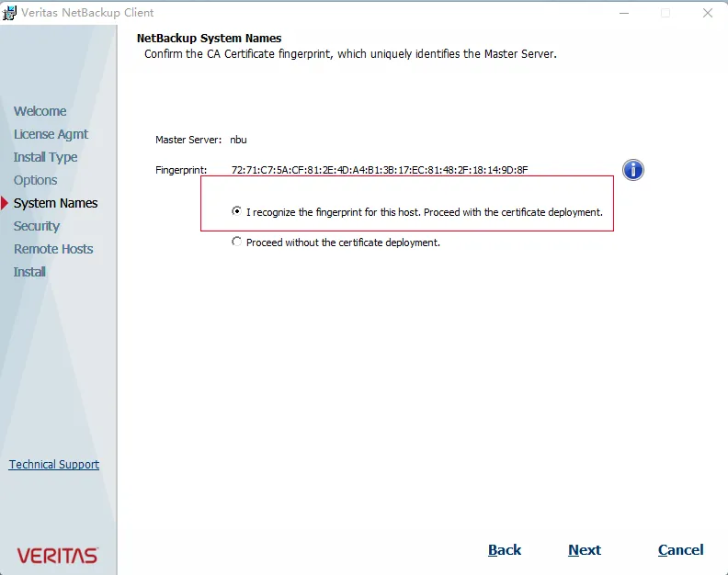Click the fingerprint value 72:71:C7:5A...
The image size is (728, 575).
tap(380, 170)
